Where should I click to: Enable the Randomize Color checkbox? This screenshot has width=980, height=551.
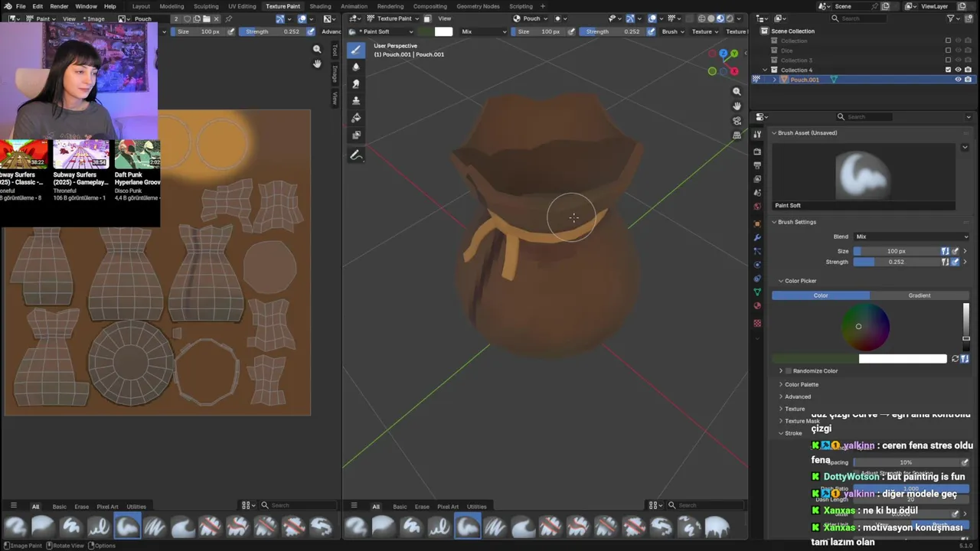(788, 371)
